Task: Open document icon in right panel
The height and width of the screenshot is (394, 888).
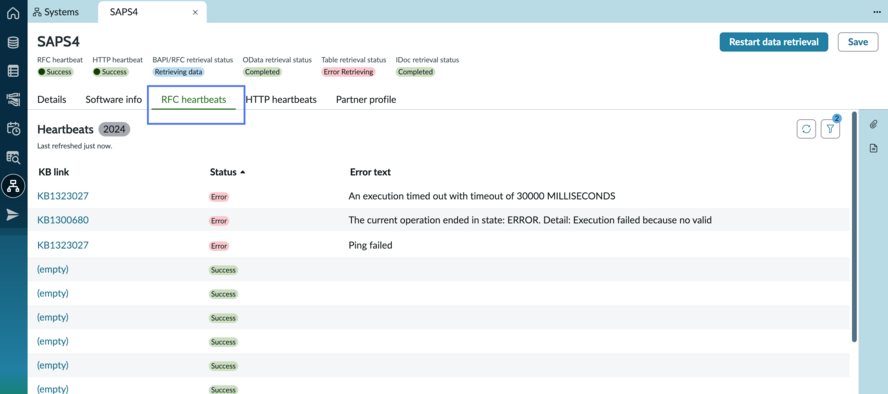Action: point(873,148)
